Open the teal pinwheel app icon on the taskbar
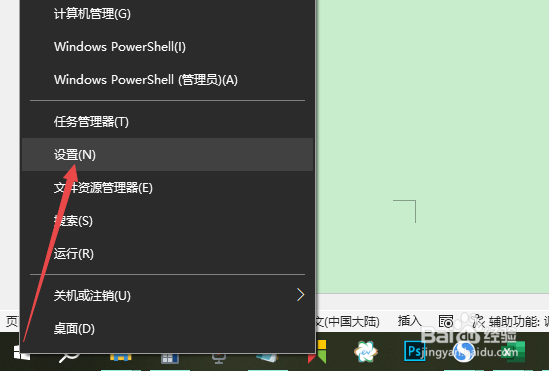549x371 pixels. [366, 351]
